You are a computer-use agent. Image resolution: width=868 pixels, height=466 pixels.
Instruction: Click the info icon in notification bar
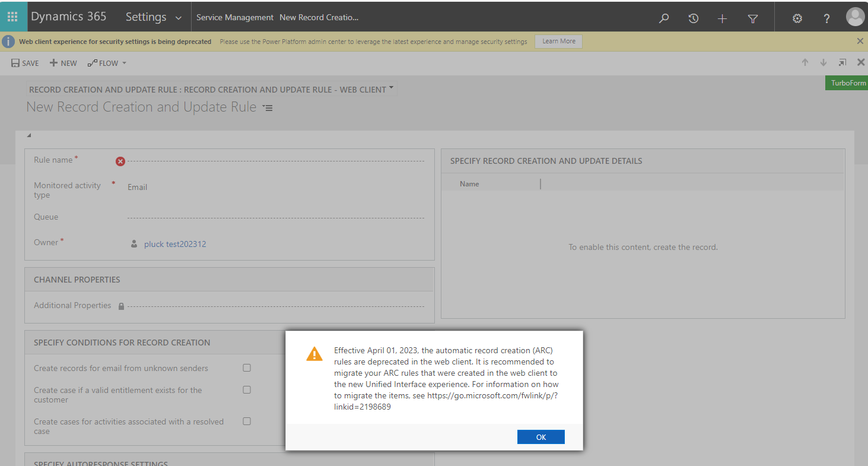click(x=8, y=42)
